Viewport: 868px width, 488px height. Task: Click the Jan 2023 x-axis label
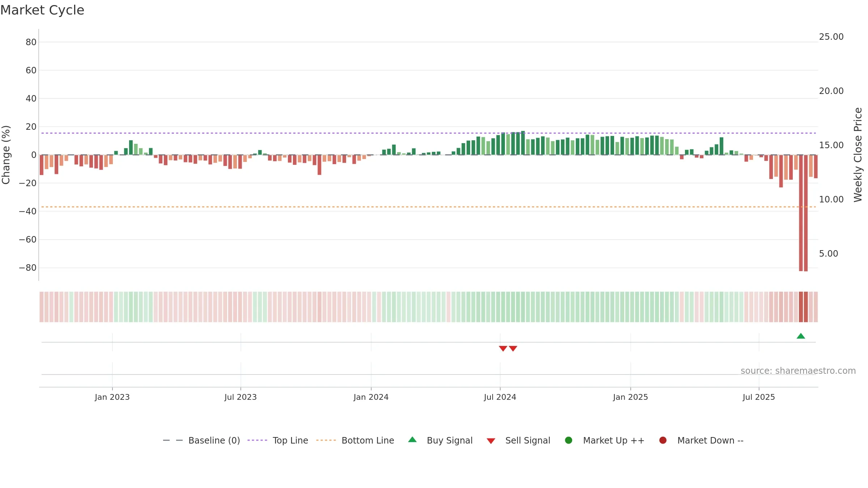coord(112,397)
